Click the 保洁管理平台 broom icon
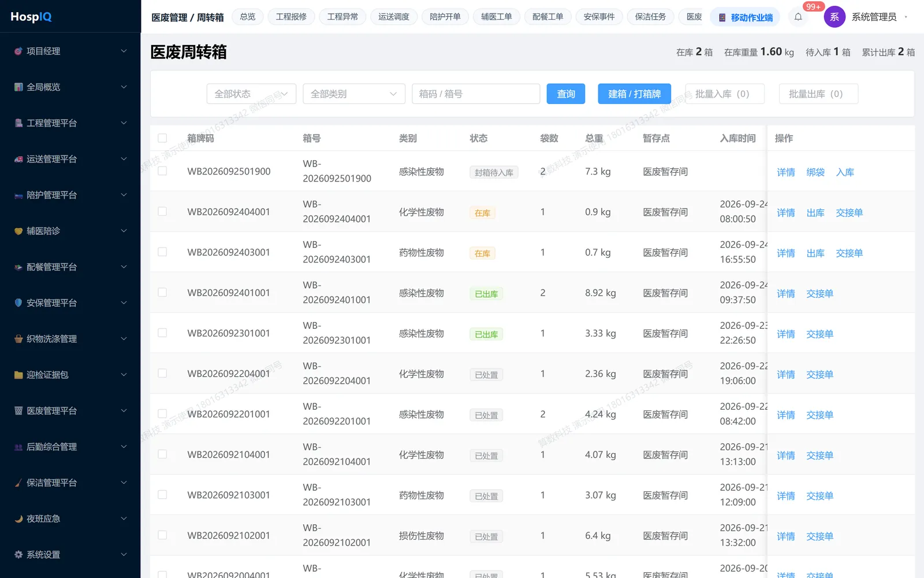The image size is (924, 578). (x=18, y=483)
